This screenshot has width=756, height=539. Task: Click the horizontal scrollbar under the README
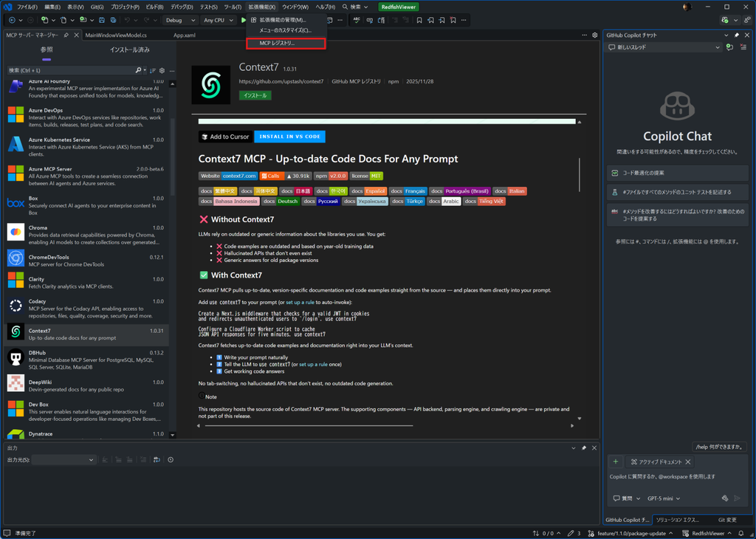click(x=309, y=426)
